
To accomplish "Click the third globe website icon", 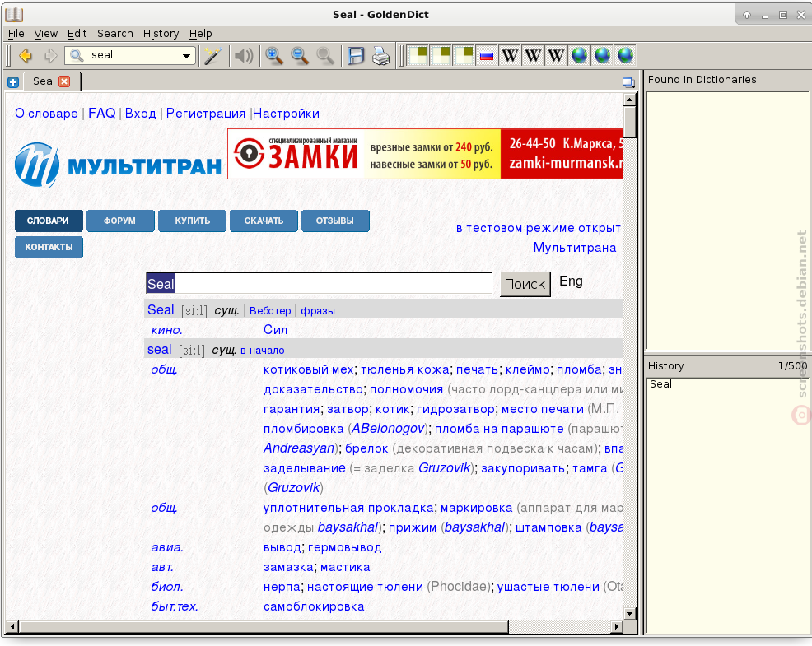I will pos(626,55).
